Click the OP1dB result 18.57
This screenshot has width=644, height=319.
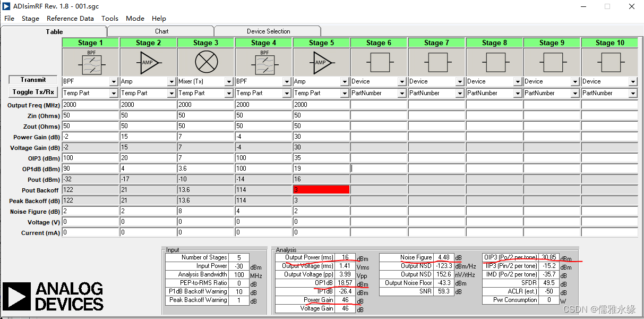(x=345, y=283)
